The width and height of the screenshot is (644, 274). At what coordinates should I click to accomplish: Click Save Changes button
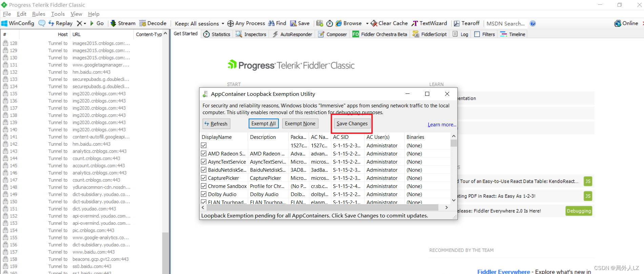click(352, 124)
